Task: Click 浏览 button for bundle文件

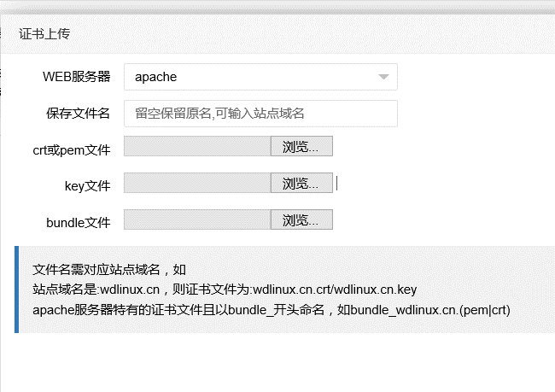Action: pos(301,220)
